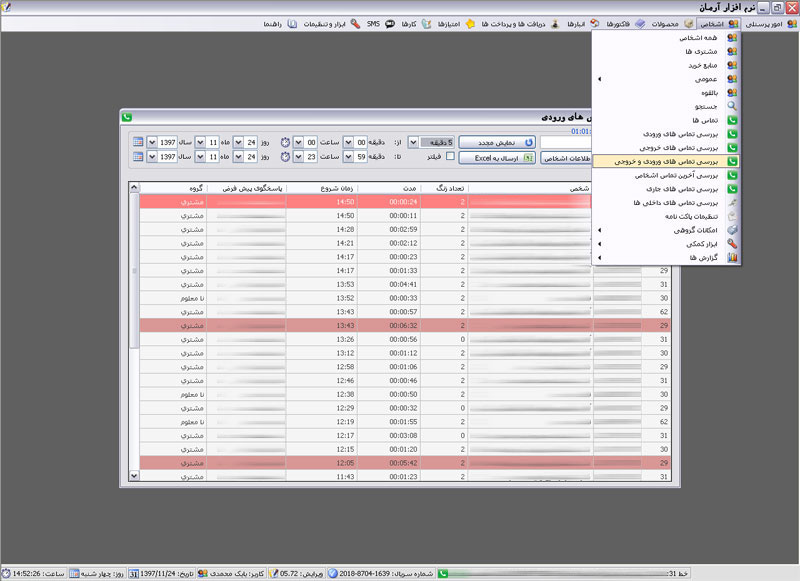The width and height of the screenshot is (800, 581).
Task: Click the Arman app icon in the main title bar
Action: coord(6,7)
